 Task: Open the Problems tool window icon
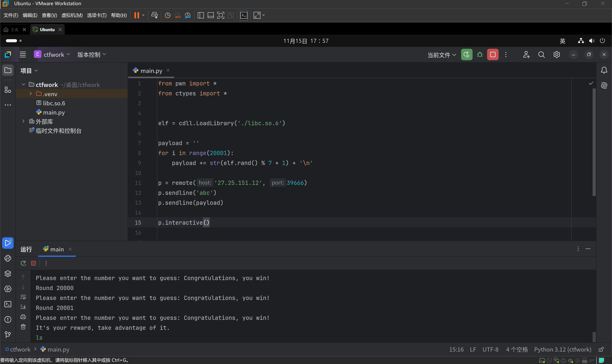[8, 319]
